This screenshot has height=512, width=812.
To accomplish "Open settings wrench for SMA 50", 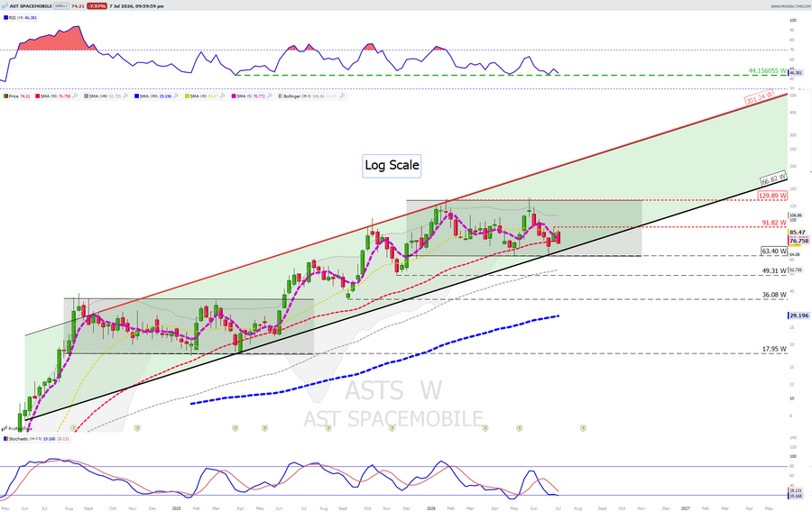I will click(75, 96).
